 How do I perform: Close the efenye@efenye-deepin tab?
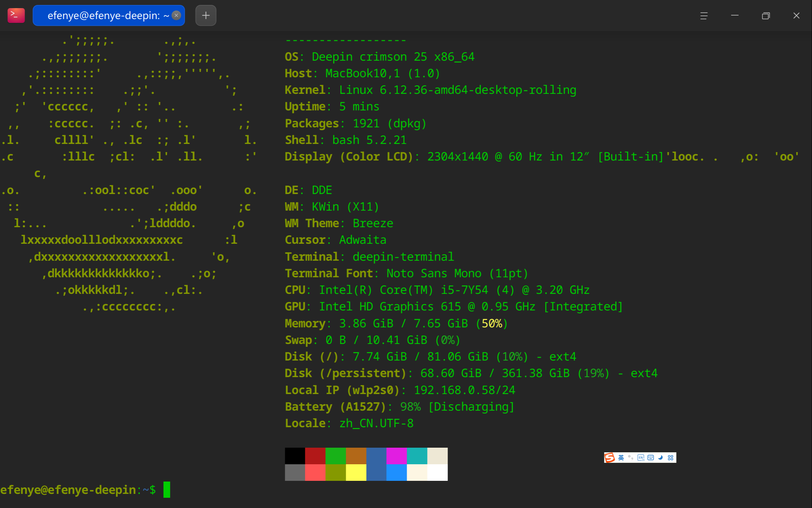177,15
